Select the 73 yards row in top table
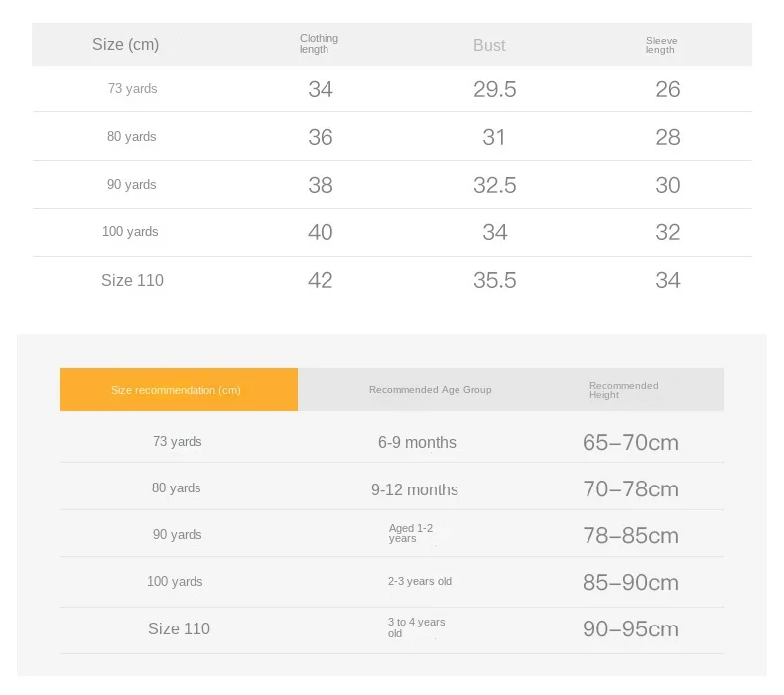Image resolution: width=784 pixels, height=695 pixels. pyautogui.click(x=392, y=89)
